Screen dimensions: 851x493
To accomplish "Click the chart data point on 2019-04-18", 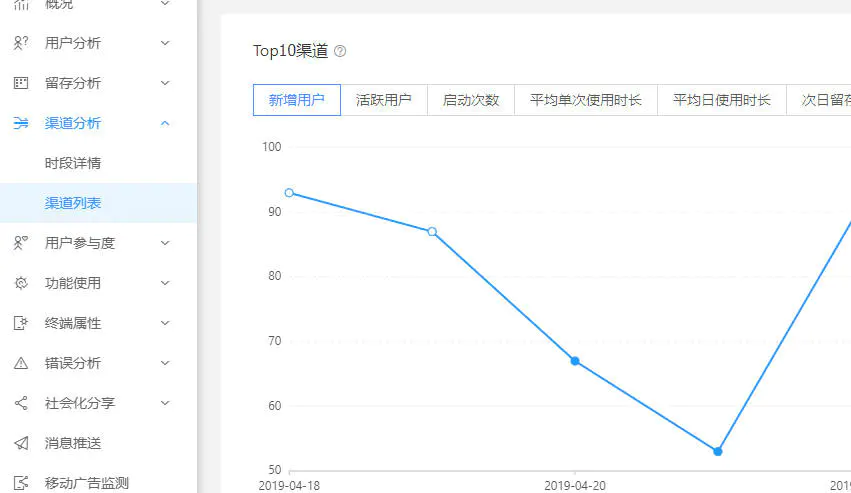I will click(x=289, y=193).
